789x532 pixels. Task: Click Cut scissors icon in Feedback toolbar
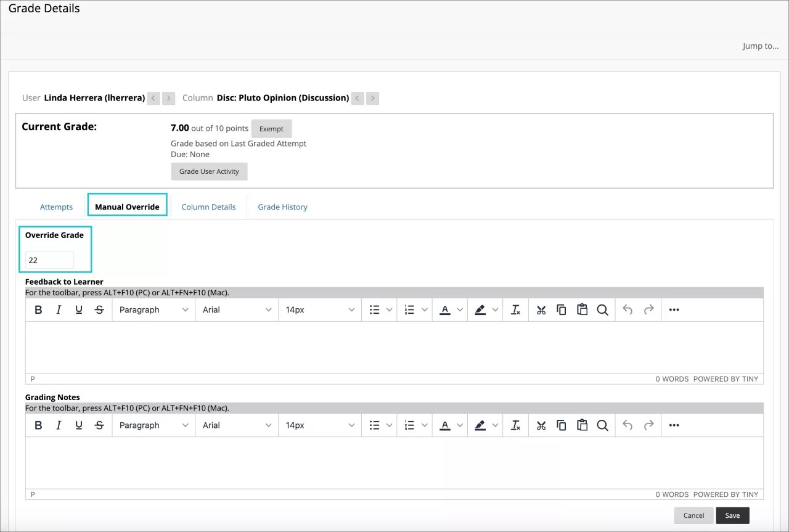(541, 310)
